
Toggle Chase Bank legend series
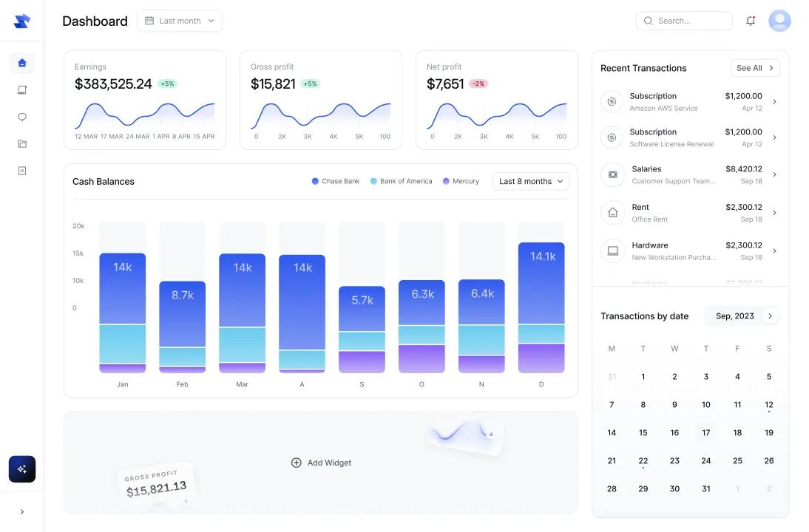tap(335, 181)
